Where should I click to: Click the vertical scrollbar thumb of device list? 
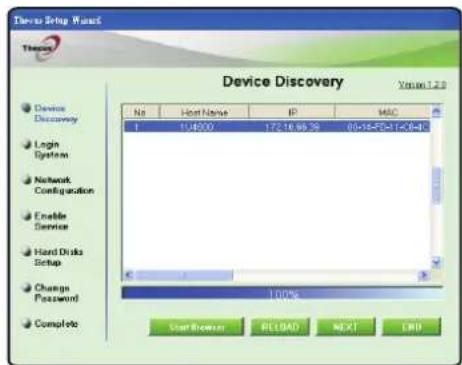(x=436, y=185)
